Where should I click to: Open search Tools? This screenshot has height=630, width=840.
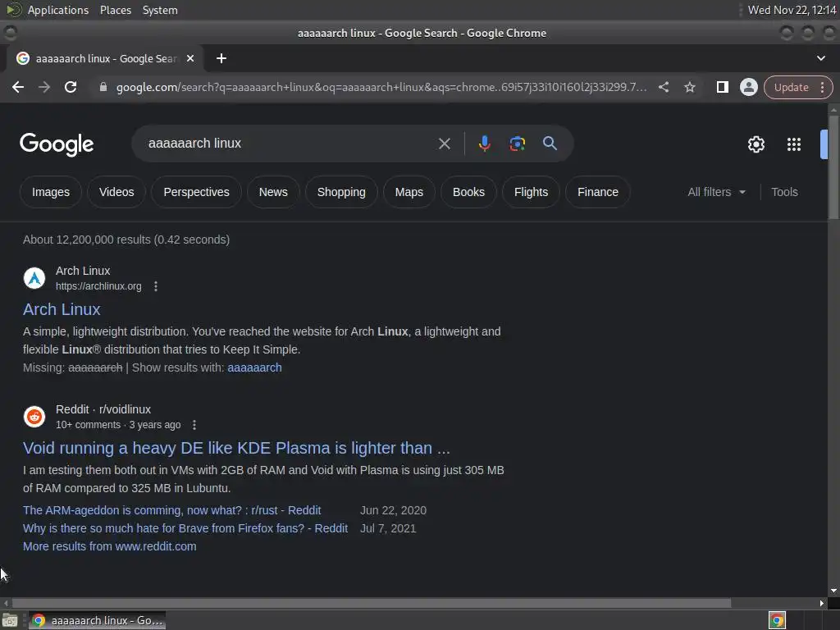pyautogui.click(x=784, y=192)
